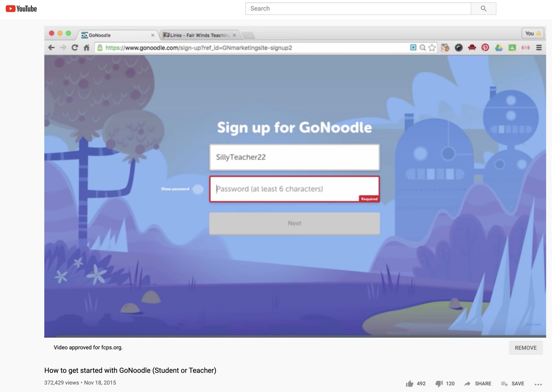This screenshot has height=392, width=552.
Task: Click the green Google Classroom extension icon
Action: tap(512, 48)
